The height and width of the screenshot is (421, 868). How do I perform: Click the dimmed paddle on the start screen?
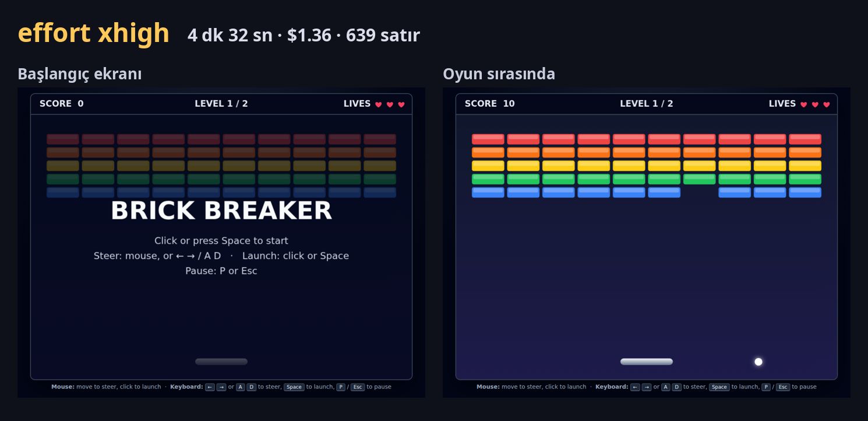(221, 362)
